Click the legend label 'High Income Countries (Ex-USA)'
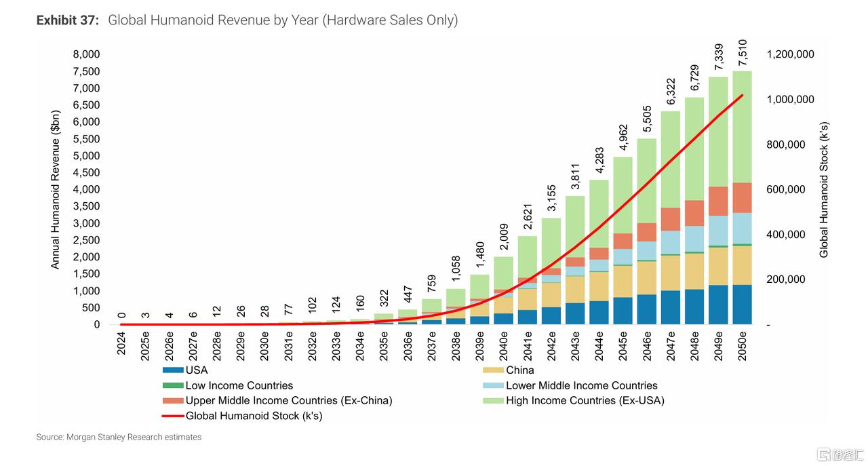Image resolution: width=868 pixels, height=466 pixels. pyautogui.click(x=585, y=400)
